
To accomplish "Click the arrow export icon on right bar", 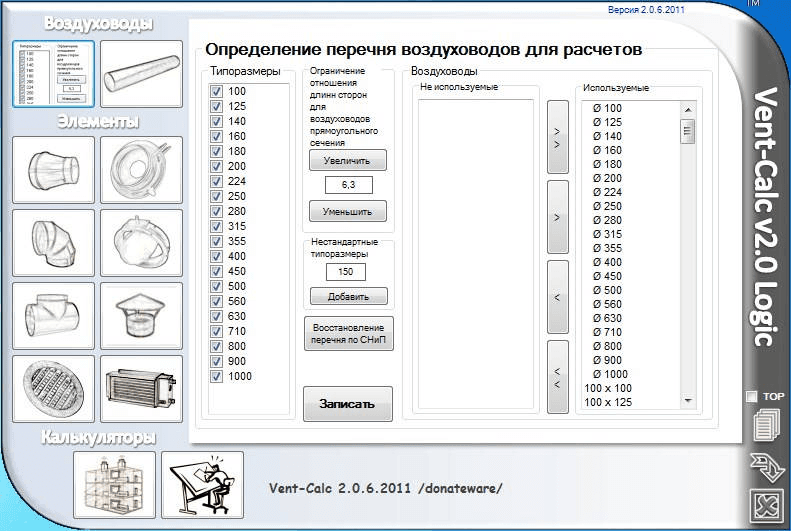I will pyautogui.click(x=767, y=467).
